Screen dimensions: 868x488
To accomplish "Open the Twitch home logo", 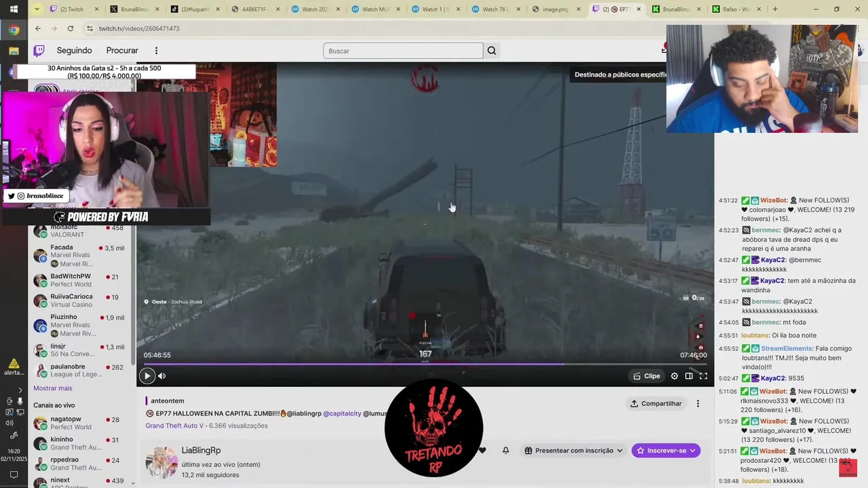I will coord(39,51).
